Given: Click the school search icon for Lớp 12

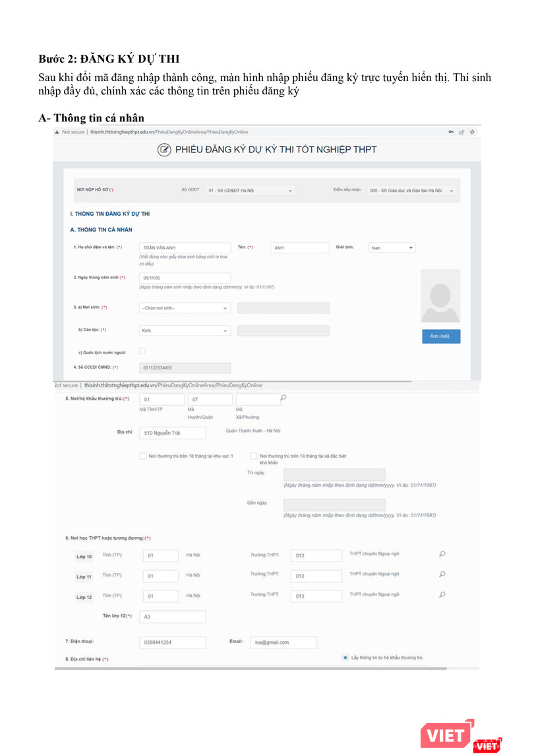Looking at the screenshot, I should [442, 595].
